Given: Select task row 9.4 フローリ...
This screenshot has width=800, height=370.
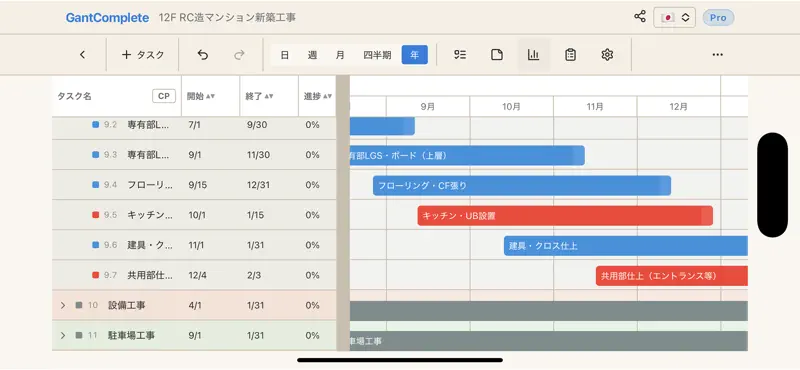Looking at the screenshot, I should click(194, 185).
